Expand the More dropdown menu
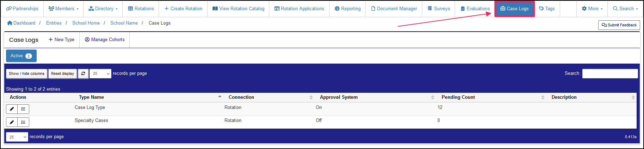 [592, 8]
